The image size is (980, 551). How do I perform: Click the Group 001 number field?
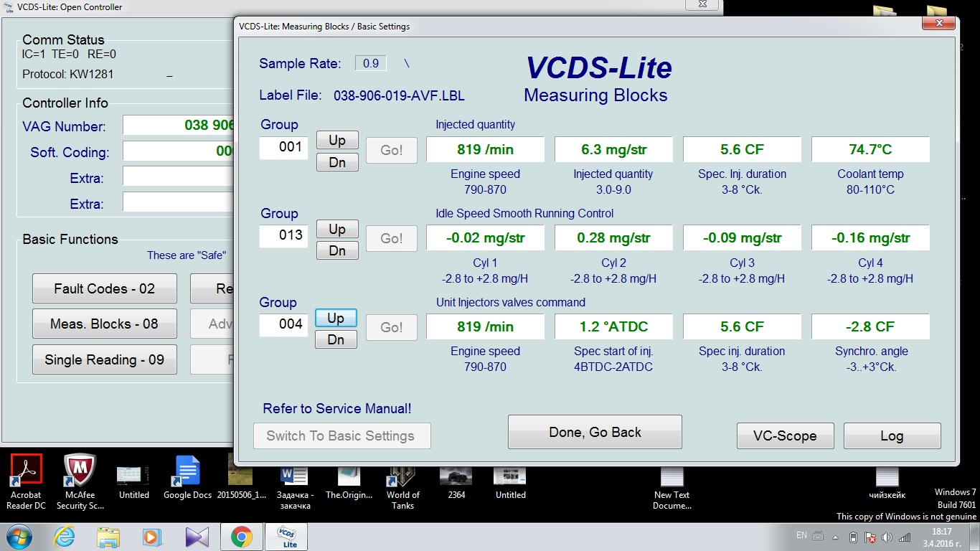click(x=283, y=149)
